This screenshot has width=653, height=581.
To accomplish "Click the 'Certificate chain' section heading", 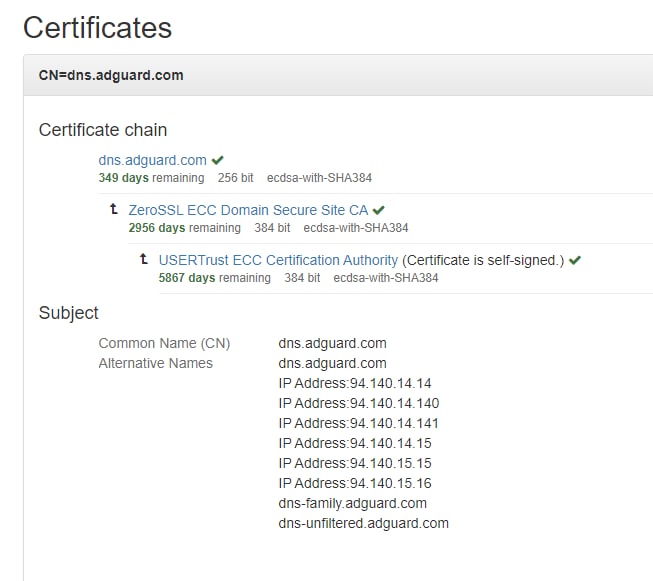I will (x=103, y=130).
